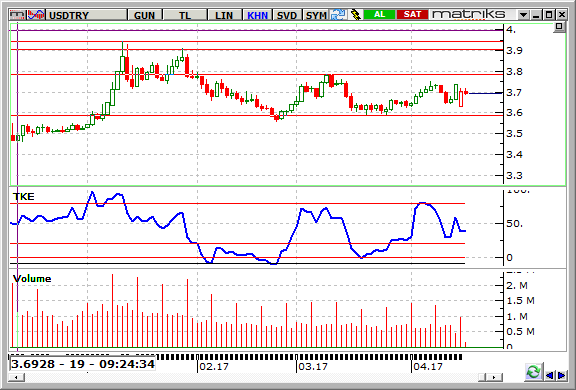The width and height of the screenshot is (576, 390).
Task: Click the 2. M volume axis label
Action: coord(516,285)
